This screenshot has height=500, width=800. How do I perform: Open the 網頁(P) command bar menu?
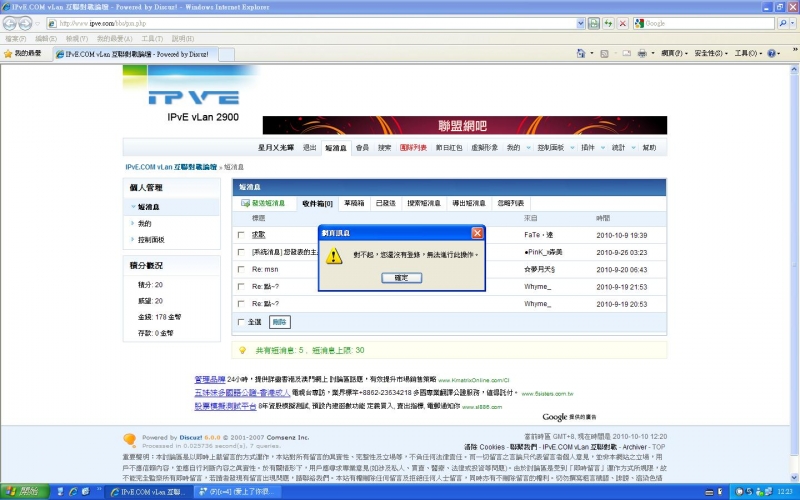pos(674,53)
